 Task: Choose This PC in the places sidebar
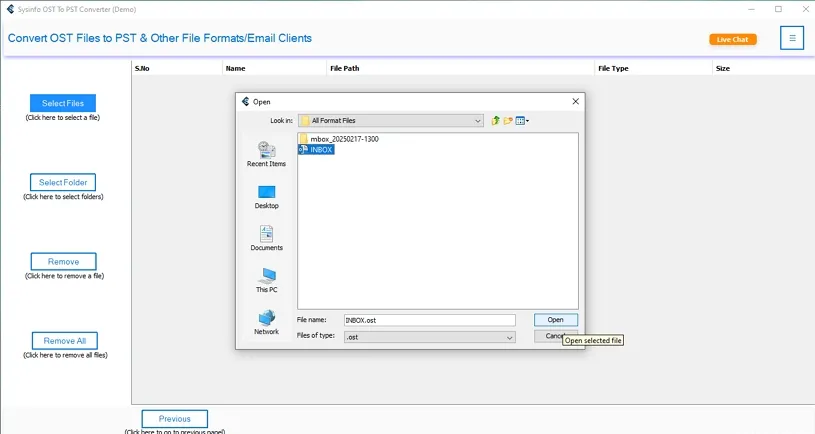pyautogui.click(x=266, y=281)
